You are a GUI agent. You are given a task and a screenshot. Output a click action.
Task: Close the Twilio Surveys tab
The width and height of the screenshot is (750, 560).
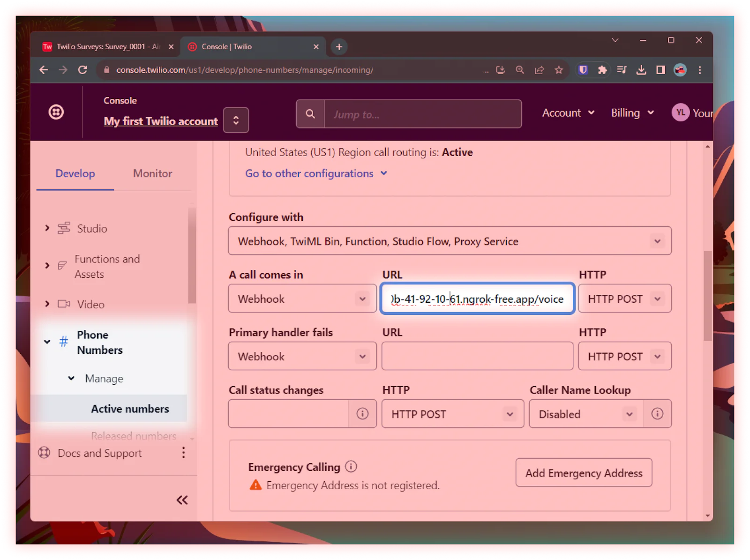coord(171,47)
